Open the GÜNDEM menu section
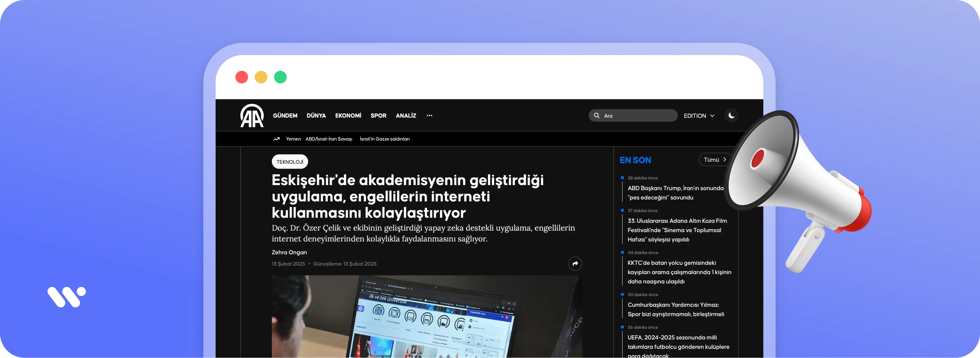 point(285,116)
